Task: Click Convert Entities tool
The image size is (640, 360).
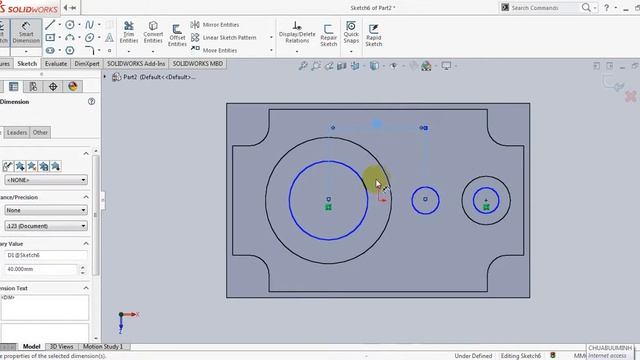Action: click(153, 32)
